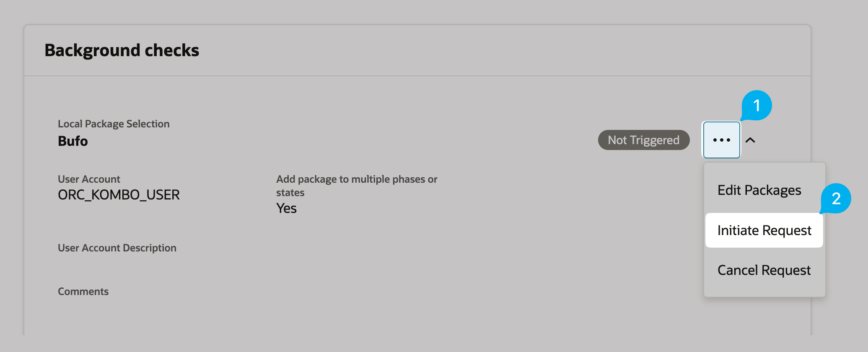The width and height of the screenshot is (868, 352).
Task: Click the User Account label
Action: 89,179
